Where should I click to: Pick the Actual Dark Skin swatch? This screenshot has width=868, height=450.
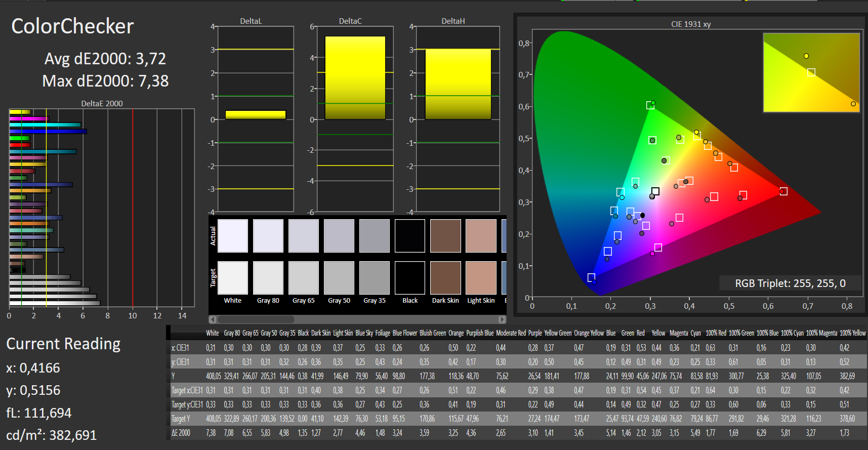[x=445, y=236]
